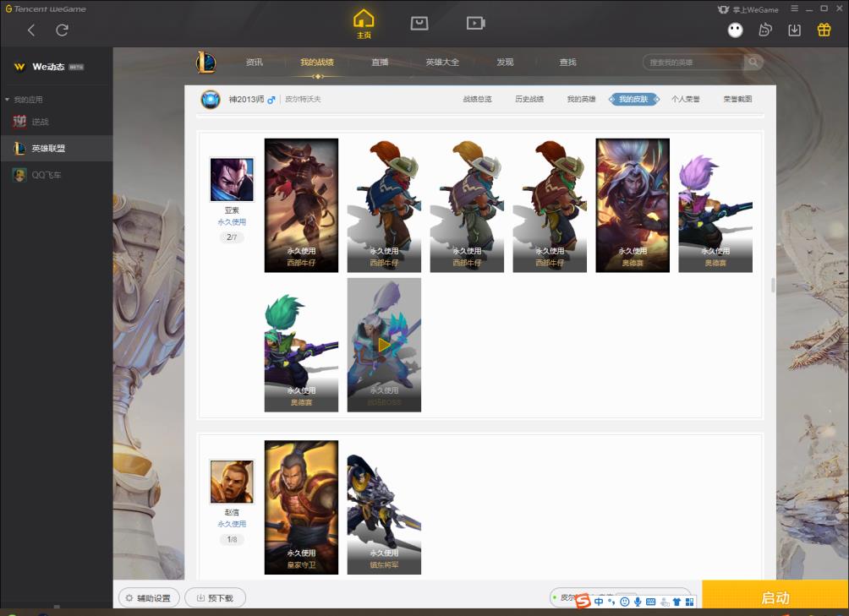The image size is (849, 616).
Task: Click the 赵信 champion portrait
Action: point(232,482)
